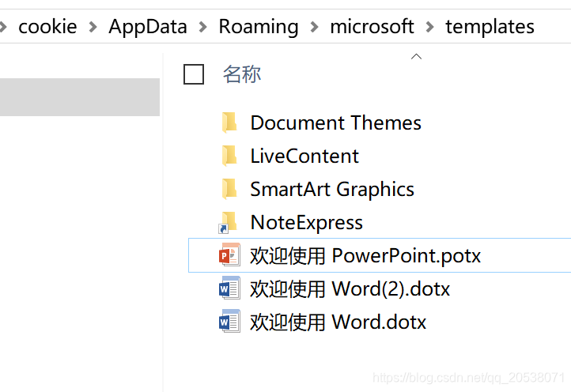
Task: Sort files by the 名称 column header
Action: tap(242, 74)
